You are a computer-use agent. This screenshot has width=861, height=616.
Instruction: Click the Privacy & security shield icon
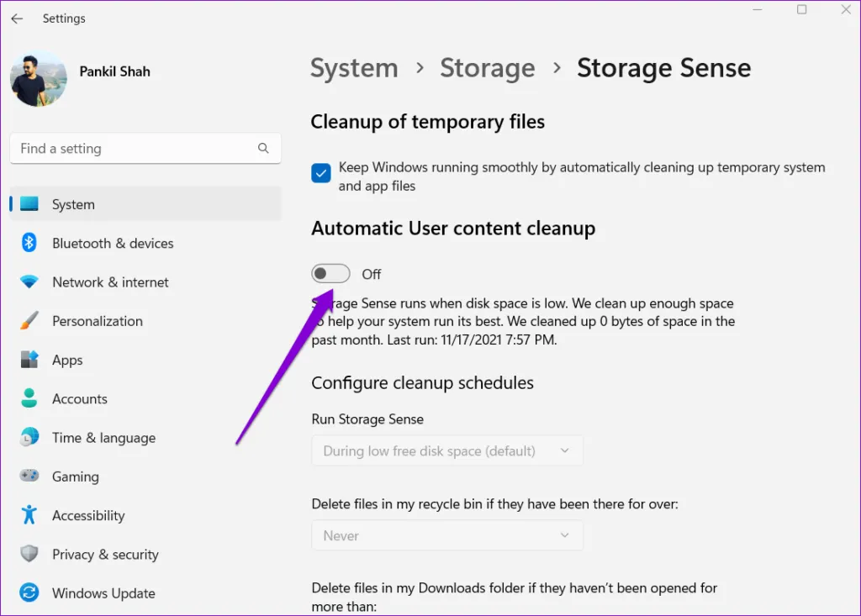(x=29, y=554)
